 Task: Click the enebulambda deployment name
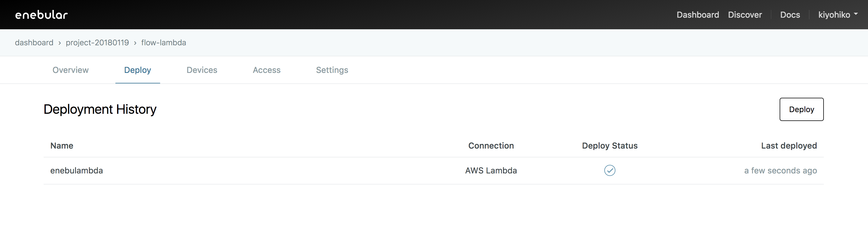click(x=76, y=170)
